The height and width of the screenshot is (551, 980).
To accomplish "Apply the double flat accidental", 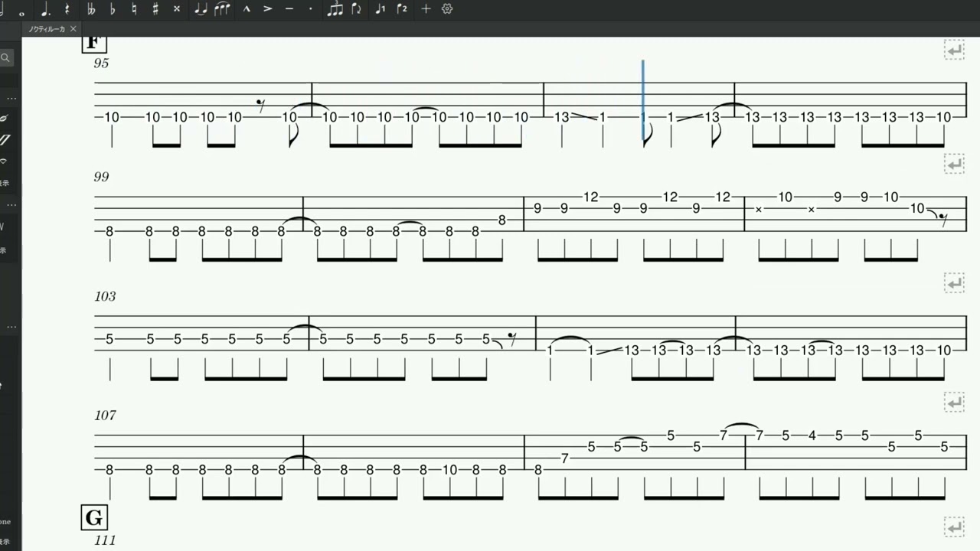I will tap(91, 9).
